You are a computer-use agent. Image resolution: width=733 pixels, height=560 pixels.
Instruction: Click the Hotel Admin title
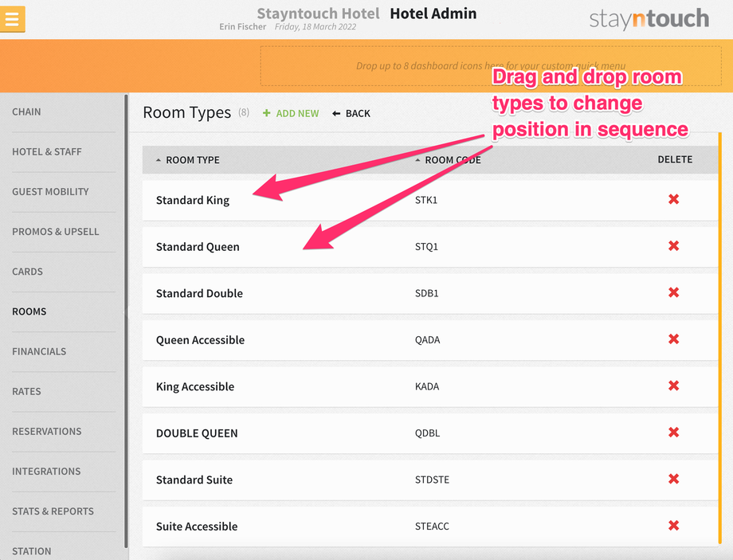(433, 14)
